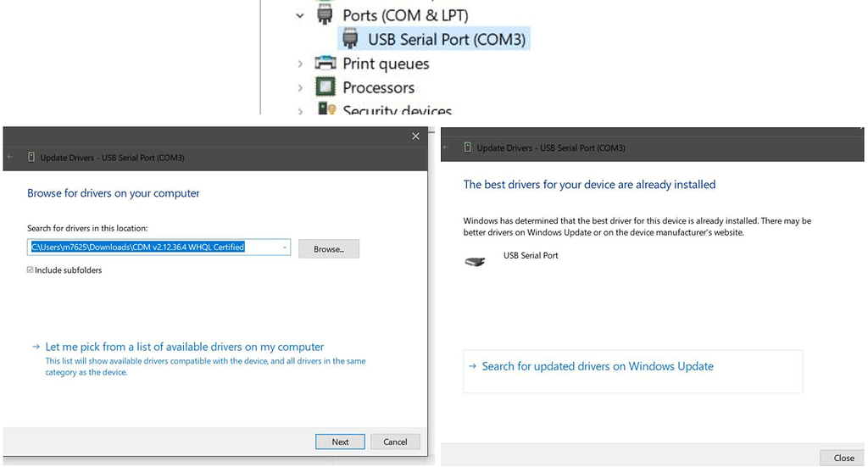
Task: Click the Print queues printer icon
Action: 325,64
